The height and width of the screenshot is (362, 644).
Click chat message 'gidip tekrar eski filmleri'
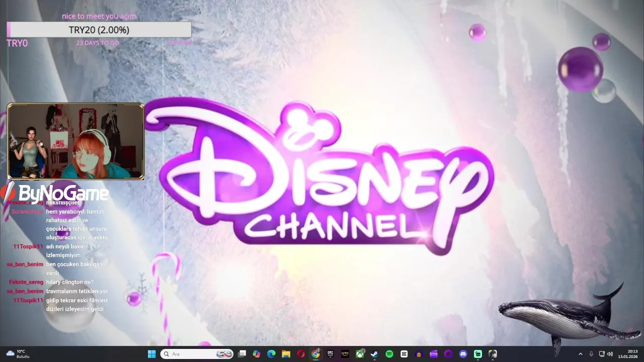tap(77, 300)
